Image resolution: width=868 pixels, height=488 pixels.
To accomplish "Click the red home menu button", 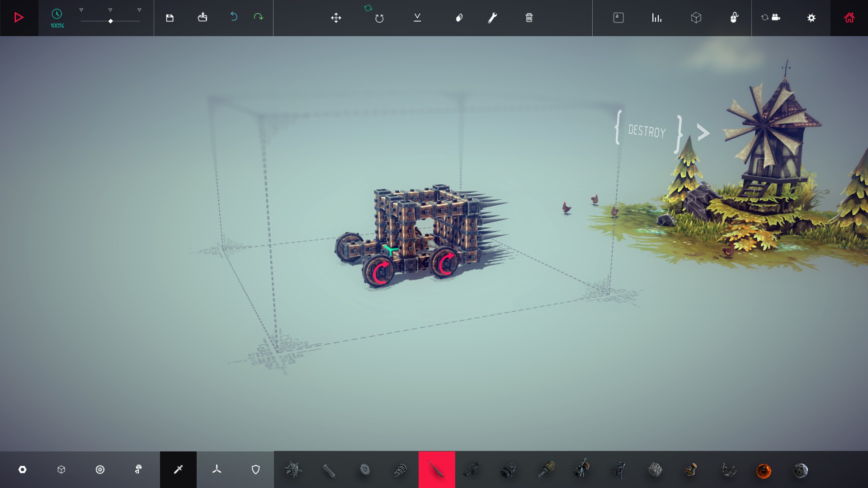I will (849, 18).
